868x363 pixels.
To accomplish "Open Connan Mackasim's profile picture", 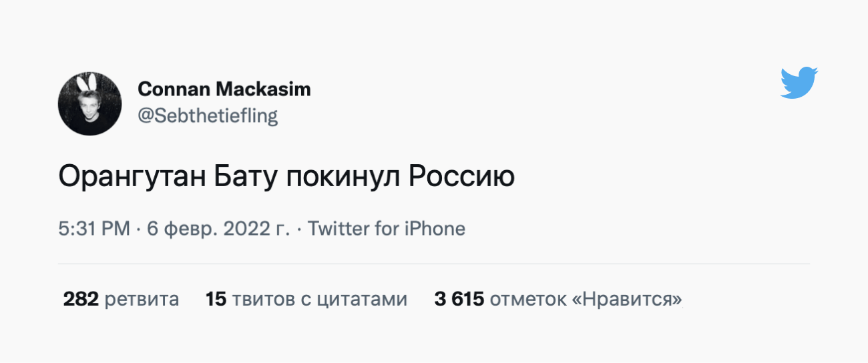I will point(89,104).
